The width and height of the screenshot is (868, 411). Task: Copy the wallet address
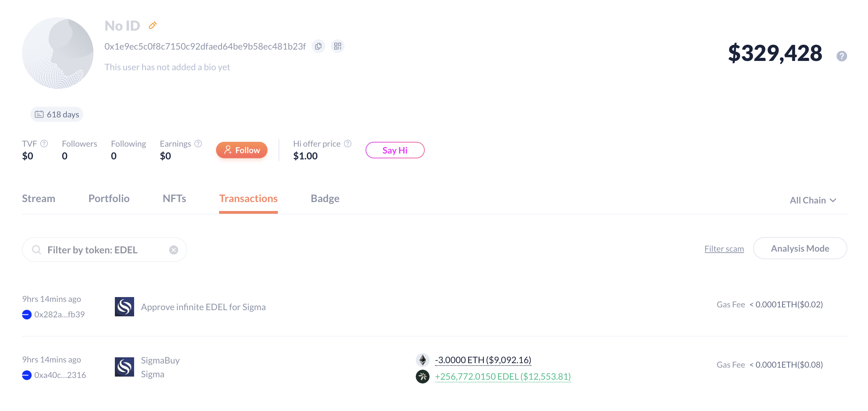[x=318, y=46]
